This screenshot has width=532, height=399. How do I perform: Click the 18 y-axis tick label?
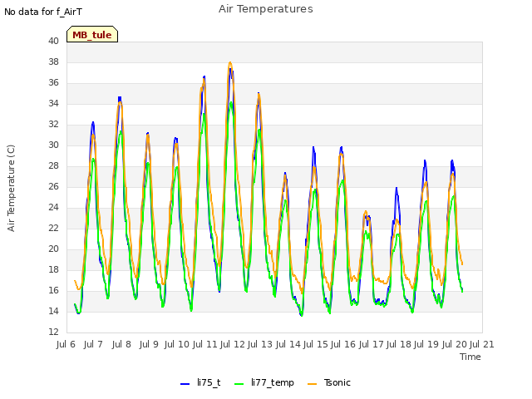(53, 269)
